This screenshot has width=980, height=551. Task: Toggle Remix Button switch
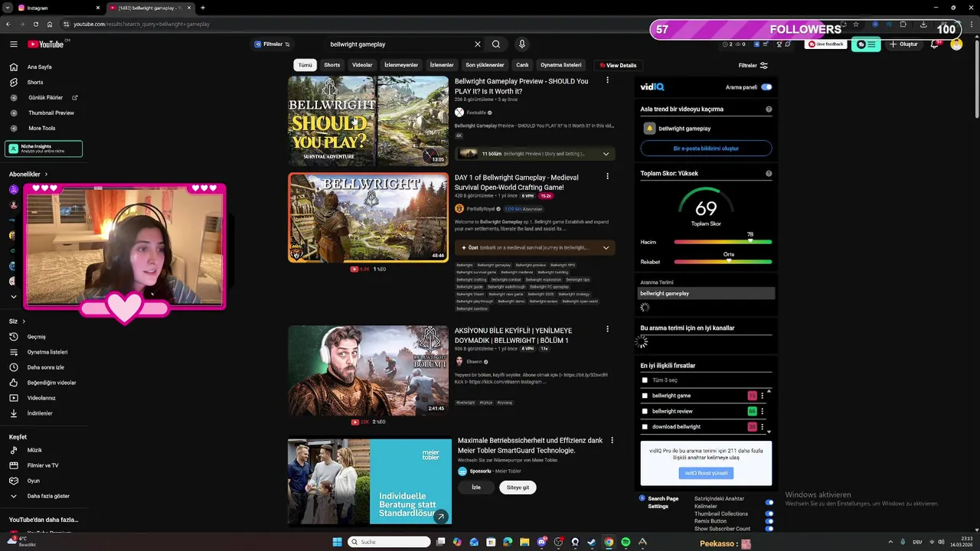coord(769,521)
